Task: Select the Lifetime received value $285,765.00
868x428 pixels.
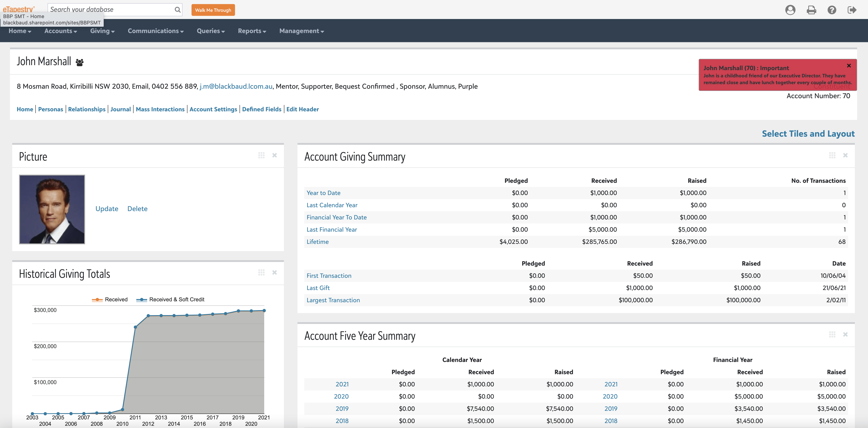Action: click(x=599, y=242)
